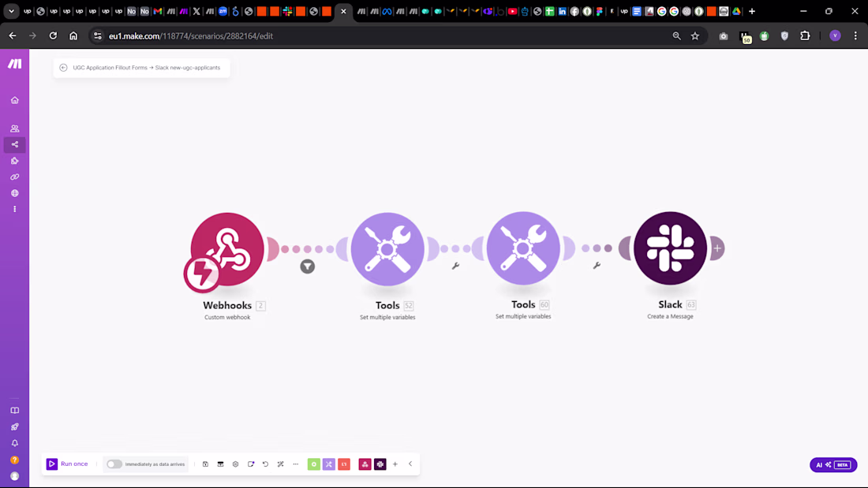Open the Team icon in the sidebar
The height and width of the screenshot is (488, 868).
click(15, 129)
